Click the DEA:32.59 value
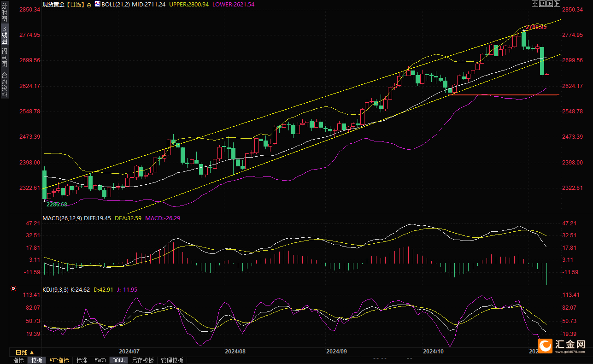This screenshot has width=593, height=364. [x=128, y=218]
